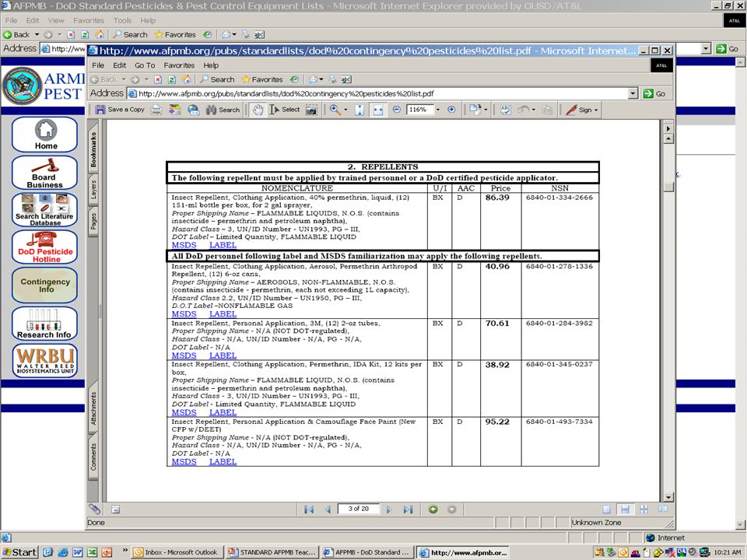The width and height of the screenshot is (747, 560).
Task: Select the Hand tool in PDF toolbar
Action: (258, 110)
